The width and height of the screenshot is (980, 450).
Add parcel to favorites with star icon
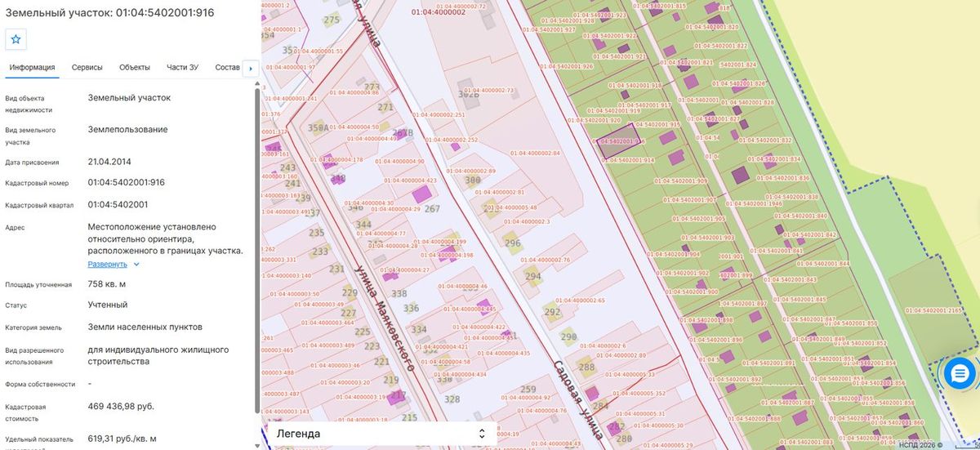16,39
